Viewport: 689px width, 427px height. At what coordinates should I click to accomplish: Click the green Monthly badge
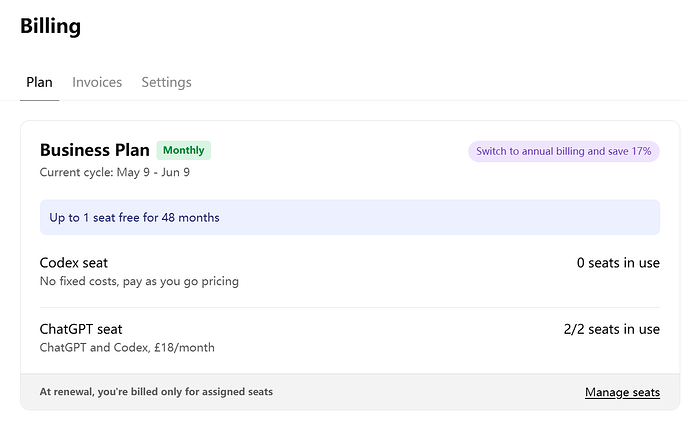point(184,150)
